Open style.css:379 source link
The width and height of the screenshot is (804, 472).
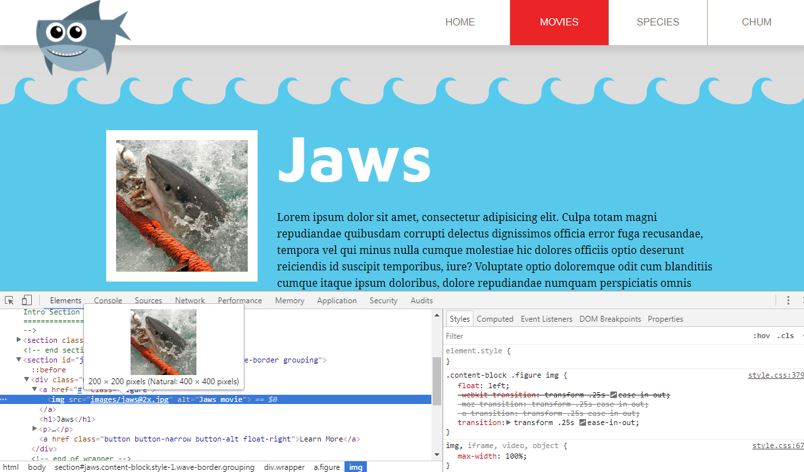(775, 375)
